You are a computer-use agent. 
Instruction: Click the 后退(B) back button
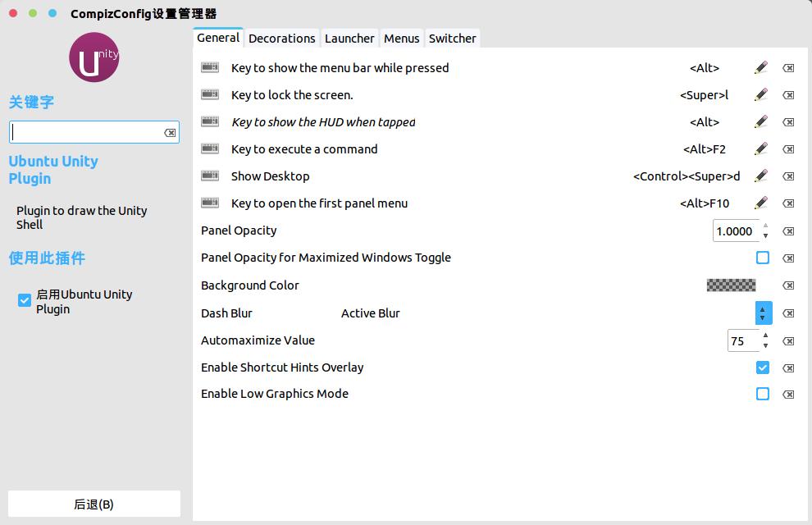(94, 504)
